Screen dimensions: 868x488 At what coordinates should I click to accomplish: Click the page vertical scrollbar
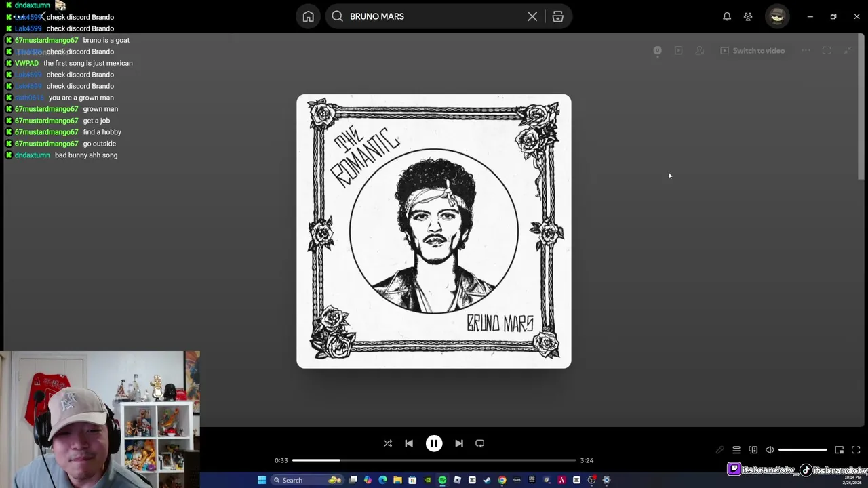click(862, 106)
